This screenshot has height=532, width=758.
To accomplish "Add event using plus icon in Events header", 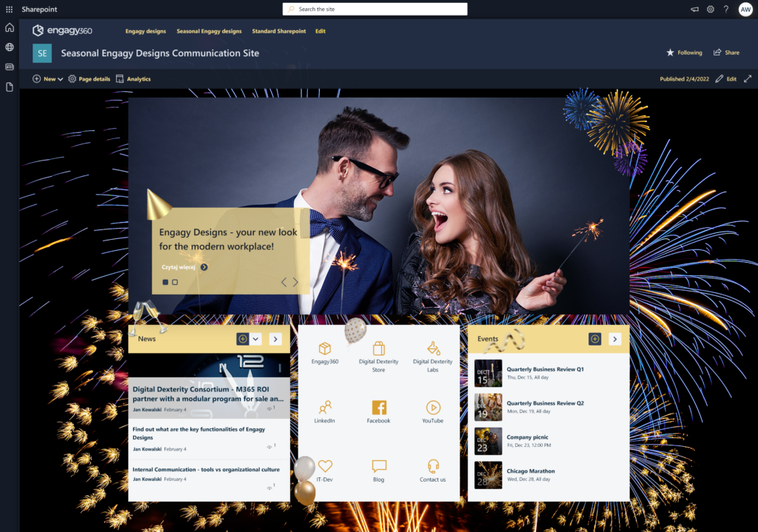I will [594, 339].
